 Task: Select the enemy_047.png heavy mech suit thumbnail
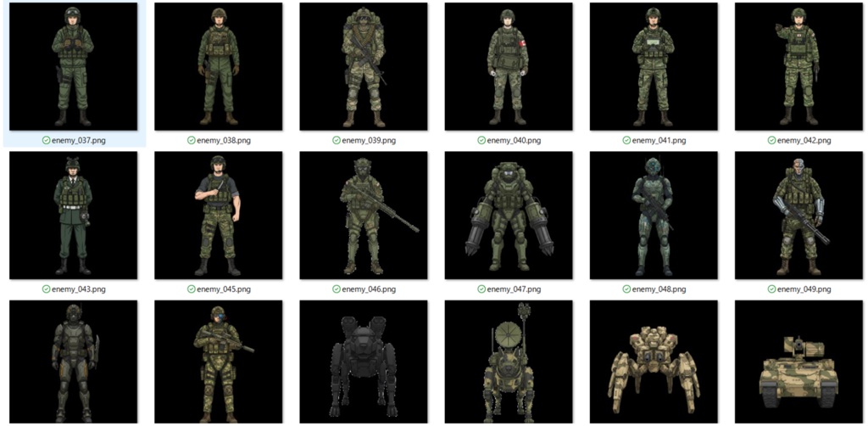coord(509,216)
